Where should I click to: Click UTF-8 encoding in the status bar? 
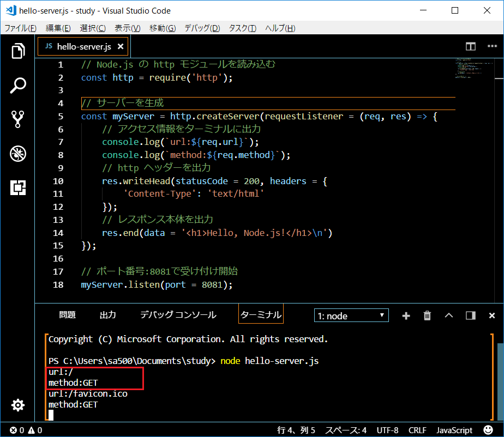coord(387,430)
